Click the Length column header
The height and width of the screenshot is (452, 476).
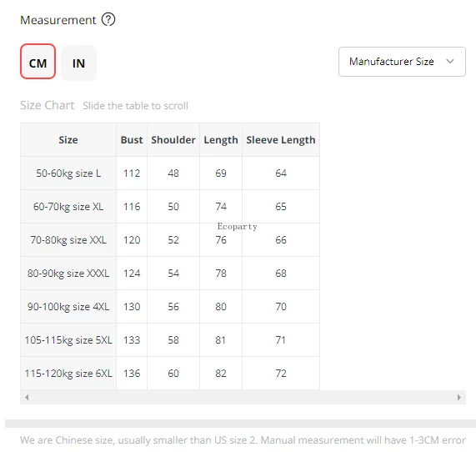pos(221,140)
